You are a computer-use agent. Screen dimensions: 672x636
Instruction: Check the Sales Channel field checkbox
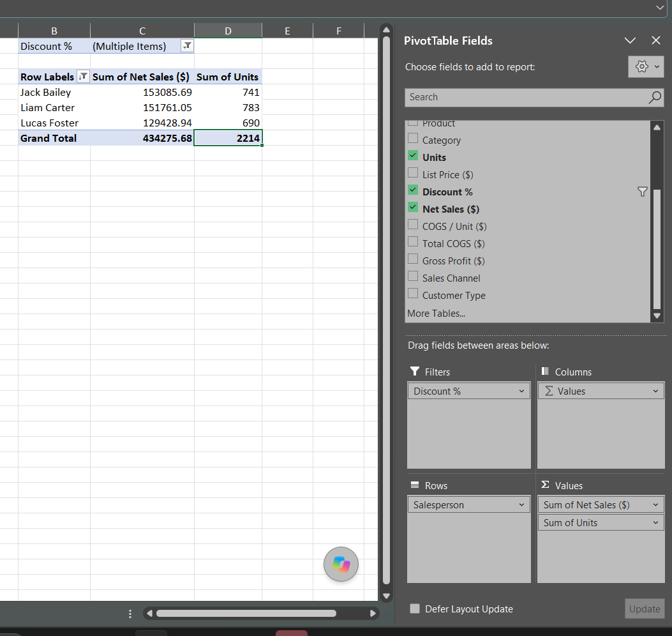(x=413, y=276)
